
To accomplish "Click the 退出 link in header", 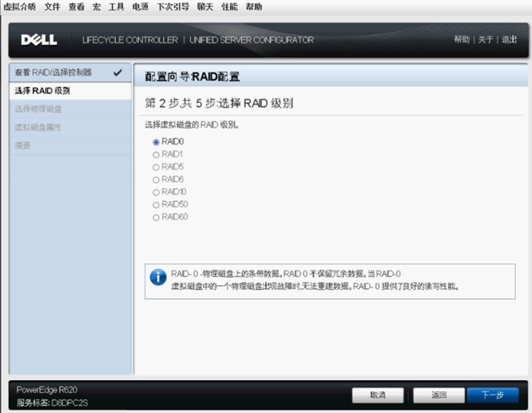I will (x=509, y=40).
